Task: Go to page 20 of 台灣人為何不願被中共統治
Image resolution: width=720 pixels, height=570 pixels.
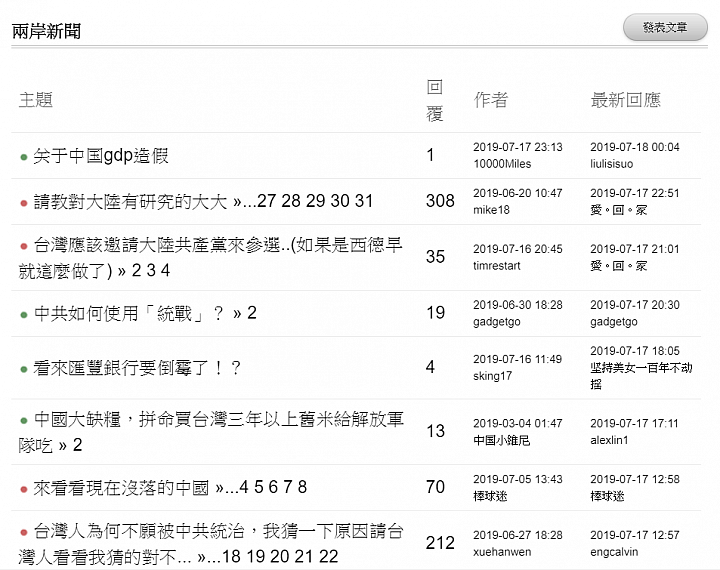Action: coord(280,557)
